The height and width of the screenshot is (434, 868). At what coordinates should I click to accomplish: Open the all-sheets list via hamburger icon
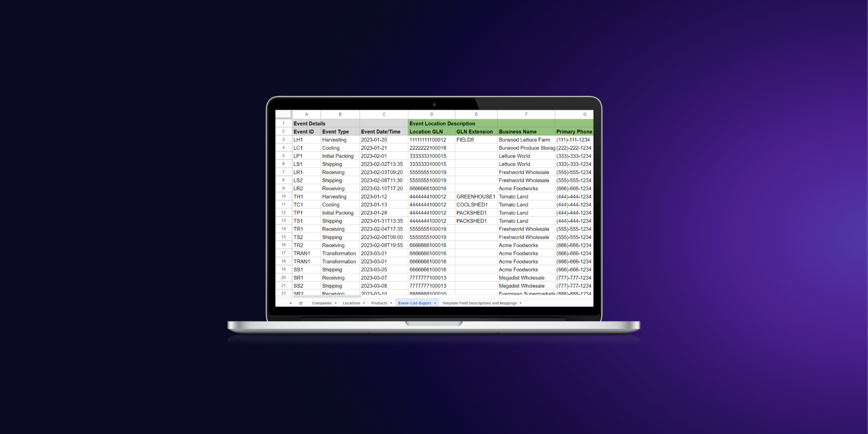pos(301,303)
